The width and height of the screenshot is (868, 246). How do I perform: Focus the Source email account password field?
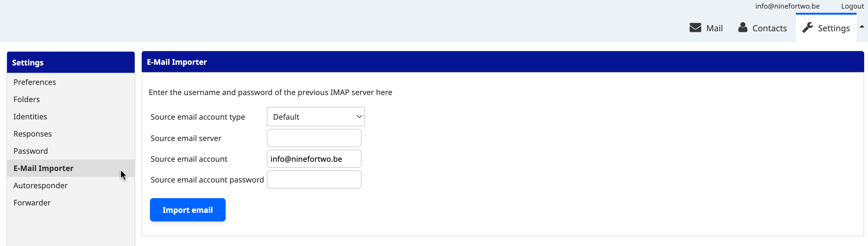pyautogui.click(x=314, y=180)
